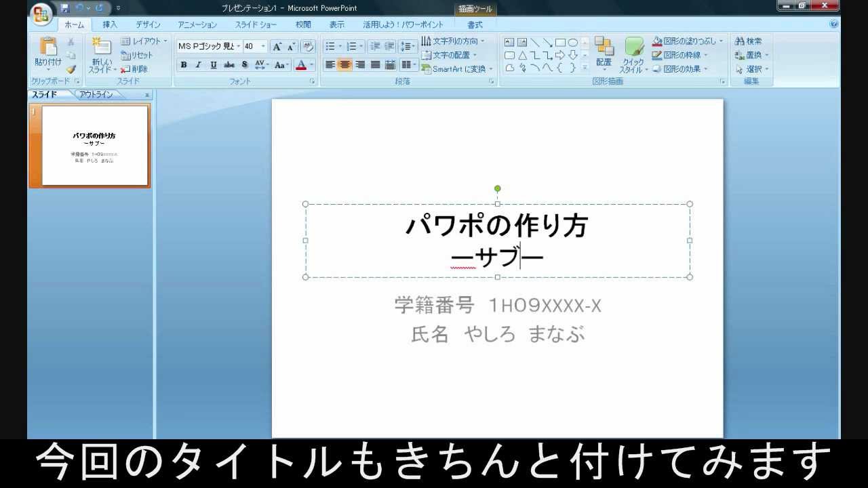Click Undo in the quick access toolbar

79,8
